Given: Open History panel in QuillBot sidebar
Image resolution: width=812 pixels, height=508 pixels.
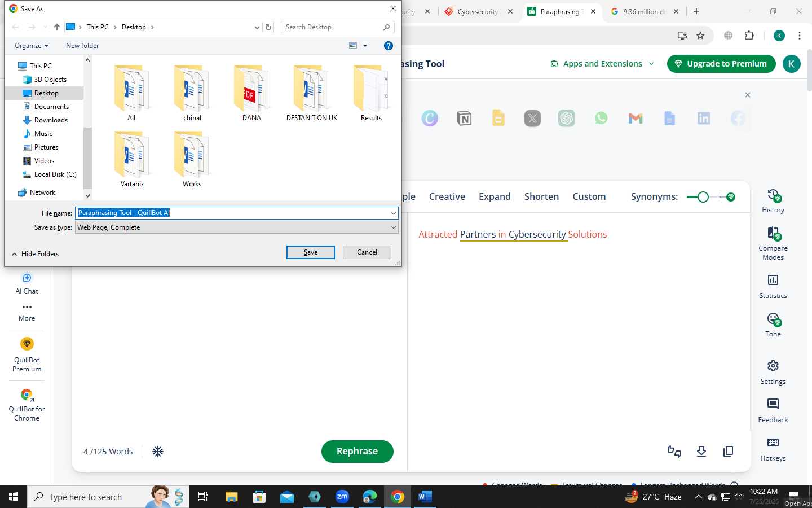Looking at the screenshot, I should (x=773, y=201).
